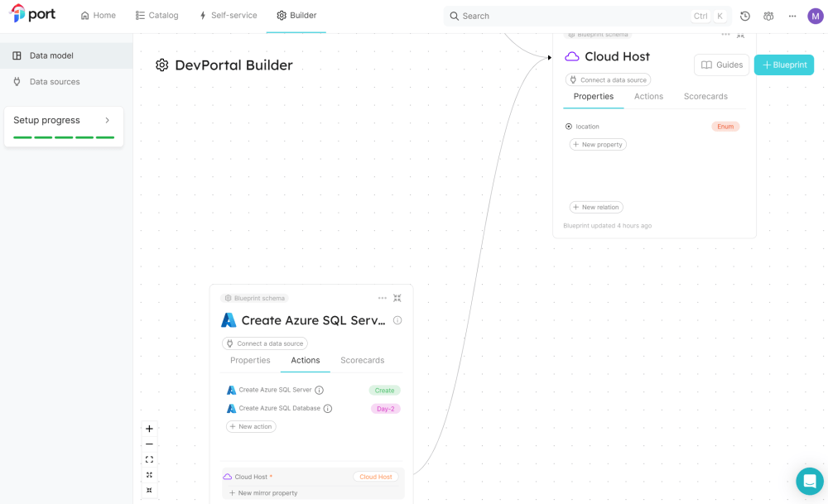Image resolution: width=828 pixels, height=504 pixels.
Task: Open the teams/users icon in top bar
Action: point(768,16)
